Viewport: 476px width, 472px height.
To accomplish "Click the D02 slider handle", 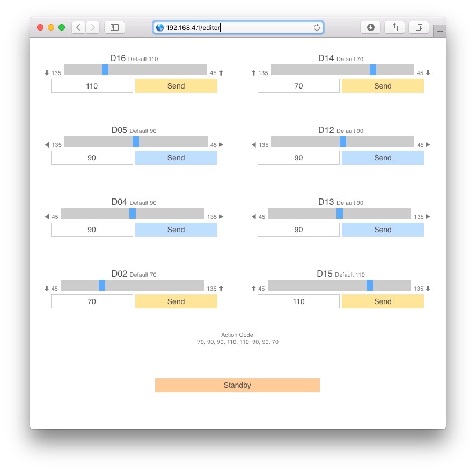I will [x=102, y=285].
